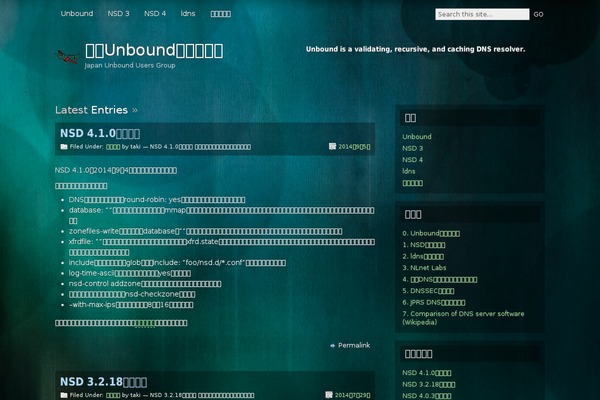Open the sidebar link numbered 4 about DNS
The image size is (600, 400).
tap(439, 279)
